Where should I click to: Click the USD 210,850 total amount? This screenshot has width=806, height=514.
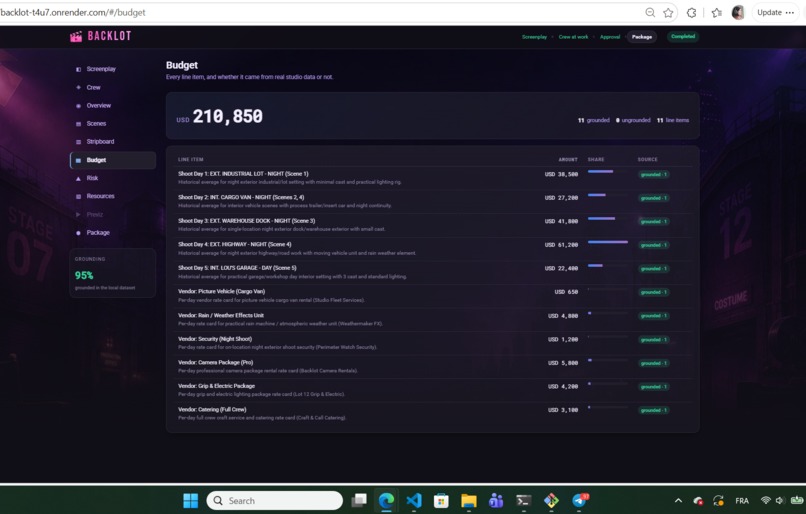219,117
